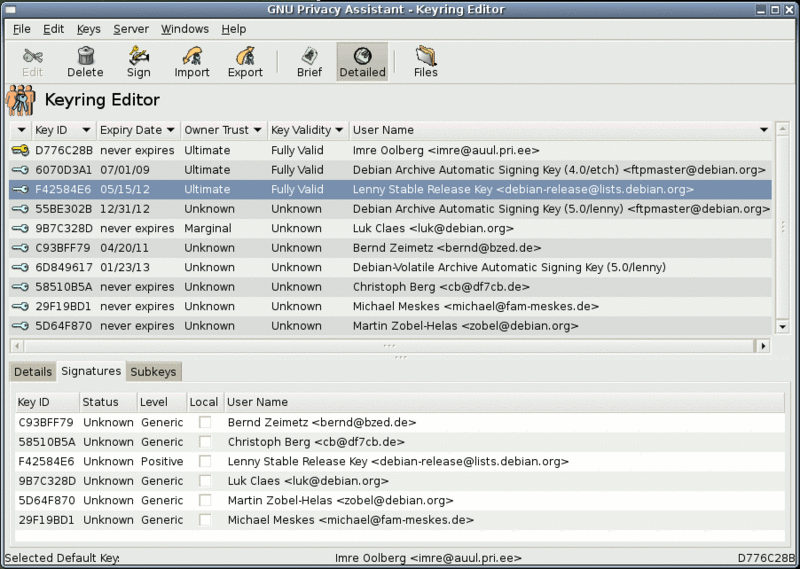Click the key icon for 6D849617 row

point(20,267)
